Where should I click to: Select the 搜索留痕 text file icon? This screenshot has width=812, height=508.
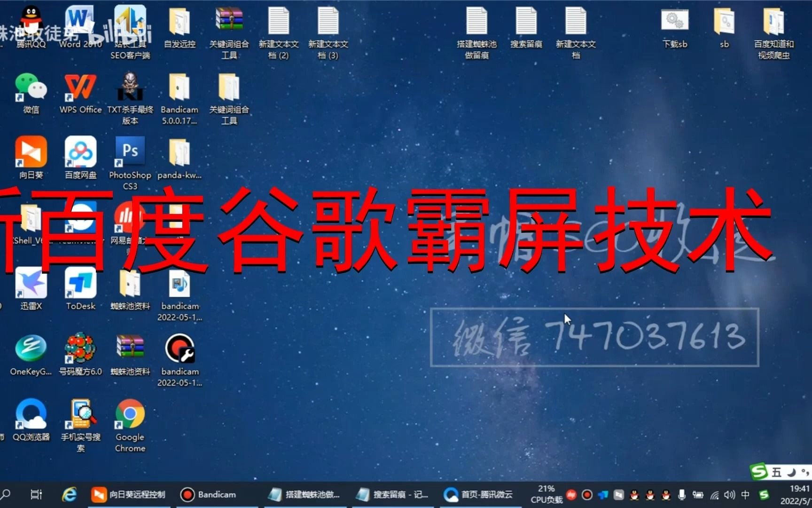526,27
